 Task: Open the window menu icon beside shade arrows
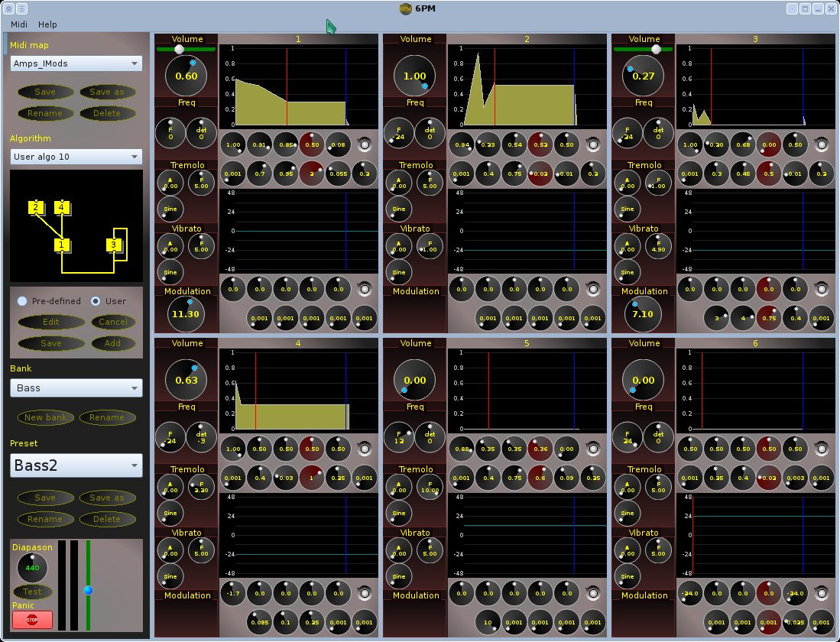pyautogui.click(x=21, y=8)
